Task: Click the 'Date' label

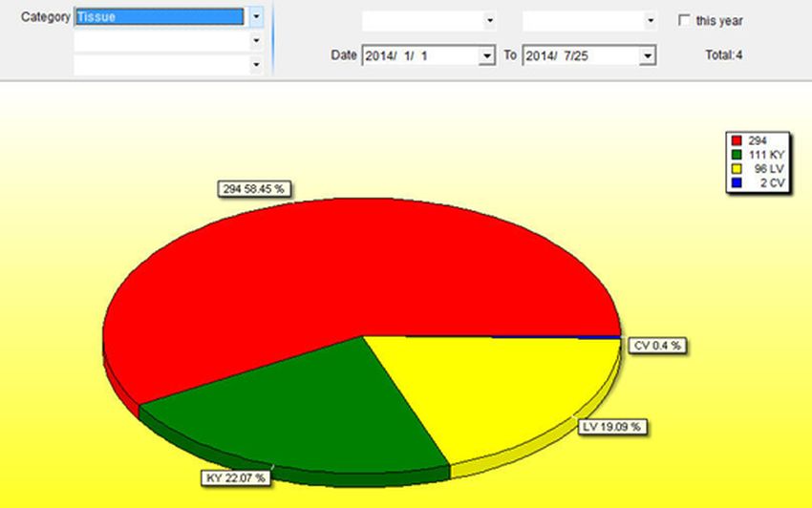Action: (344, 54)
